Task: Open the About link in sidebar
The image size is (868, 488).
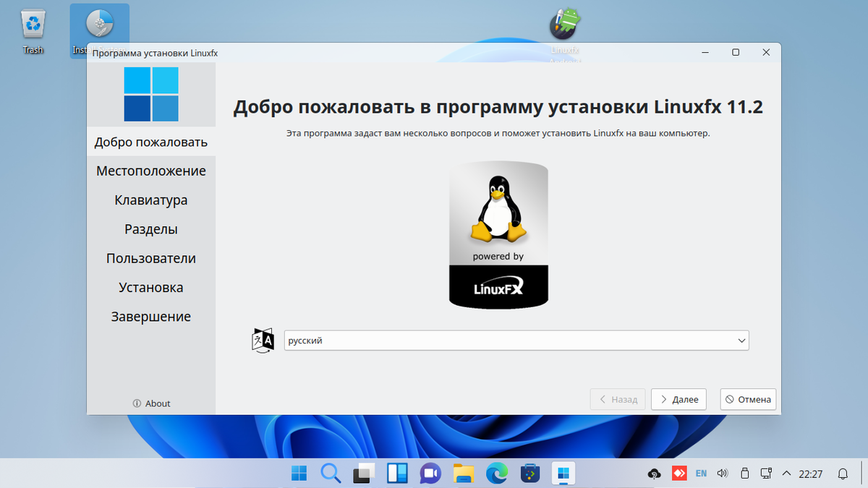Action: click(x=151, y=403)
